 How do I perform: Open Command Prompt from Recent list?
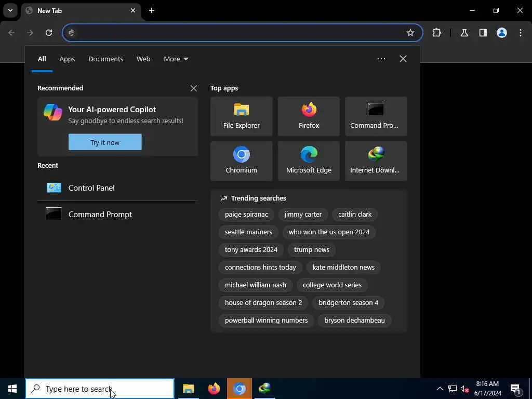(118, 214)
